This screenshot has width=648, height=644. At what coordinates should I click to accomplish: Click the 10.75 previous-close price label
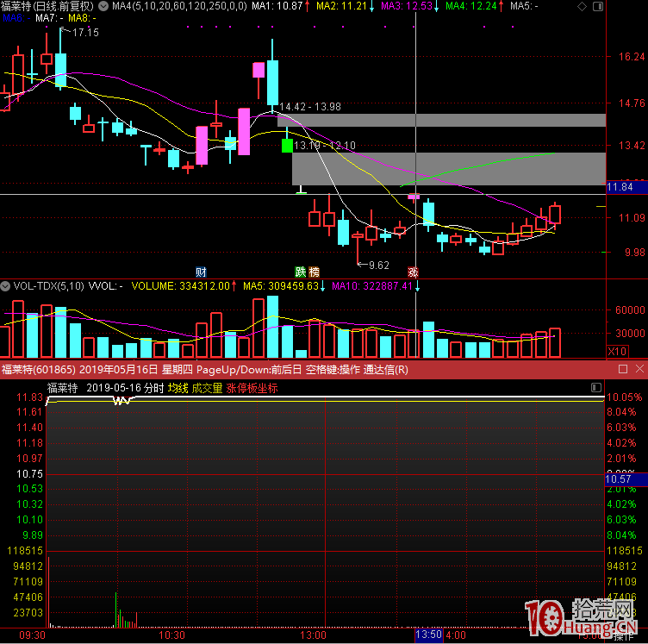[x=29, y=473]
